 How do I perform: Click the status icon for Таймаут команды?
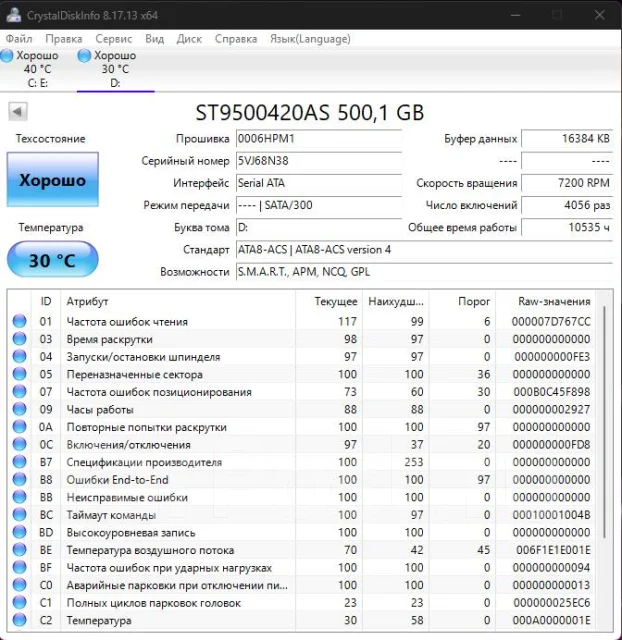[x=19, y=514]
